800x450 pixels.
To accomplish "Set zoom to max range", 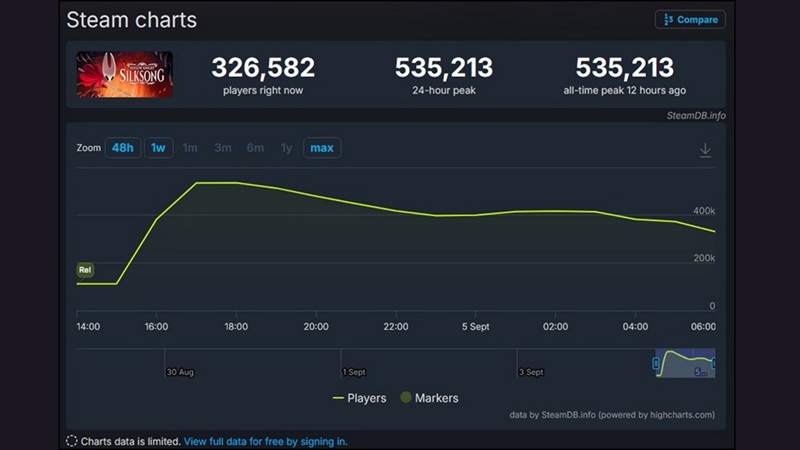I will [x=322, y=148].
